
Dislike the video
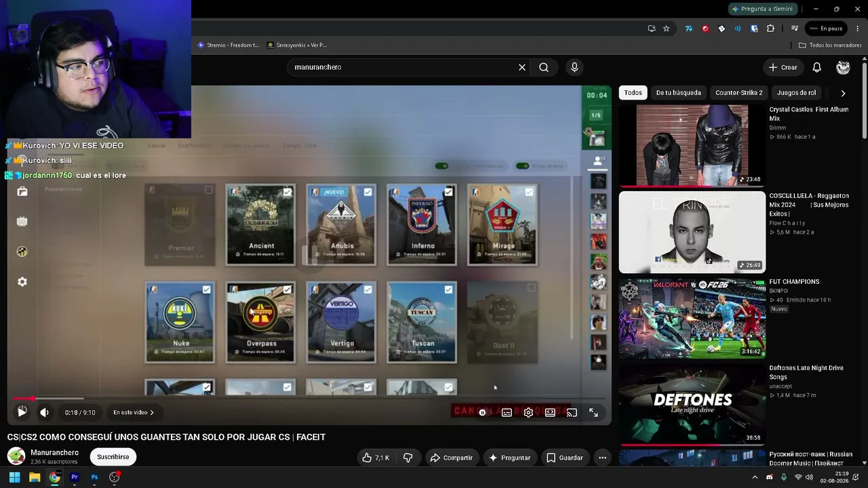click(x=408, y=457)
